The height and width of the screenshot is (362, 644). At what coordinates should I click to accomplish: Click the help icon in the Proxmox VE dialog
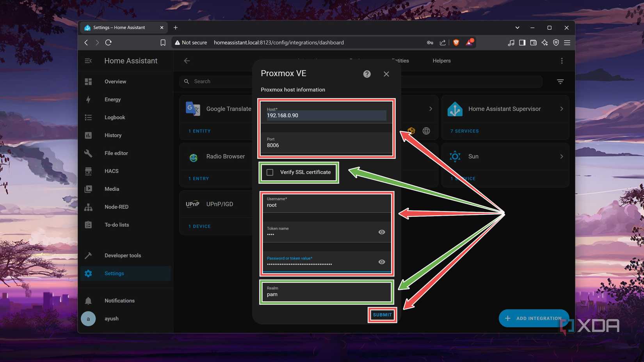pos(366,74)
